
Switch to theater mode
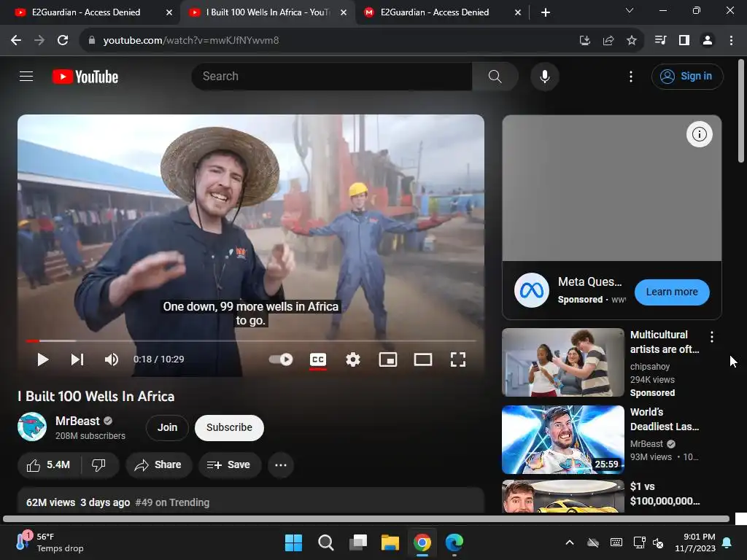(x=423, y=359)
